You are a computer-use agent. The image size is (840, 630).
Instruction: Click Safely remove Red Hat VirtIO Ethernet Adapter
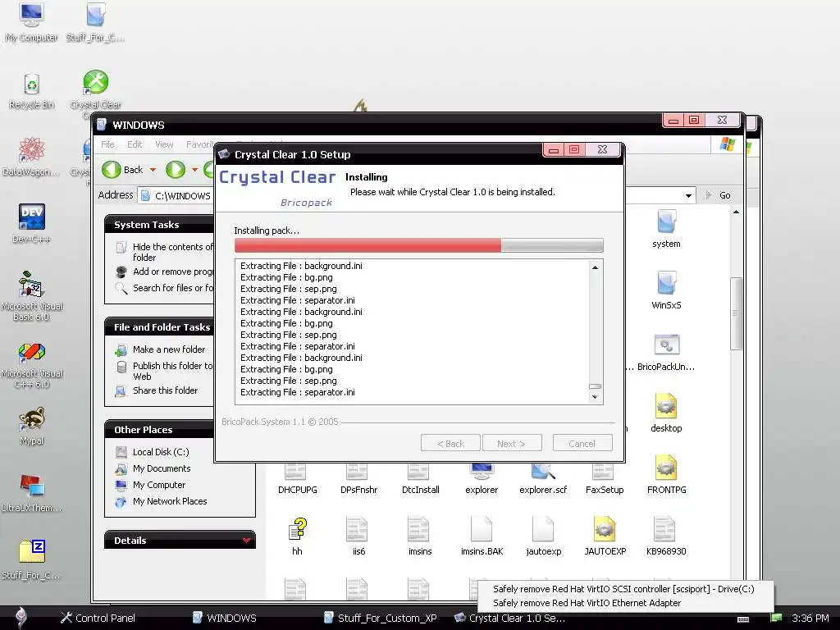[587, 603]
